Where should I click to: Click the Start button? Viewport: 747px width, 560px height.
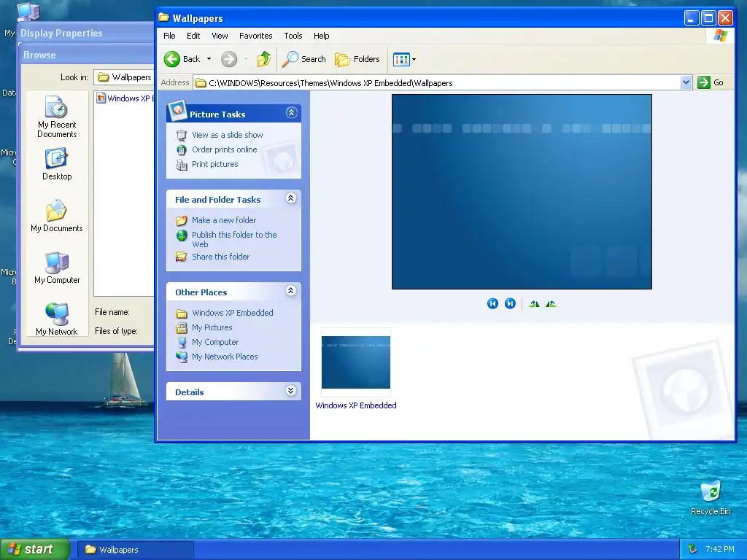tap(35, 550)
